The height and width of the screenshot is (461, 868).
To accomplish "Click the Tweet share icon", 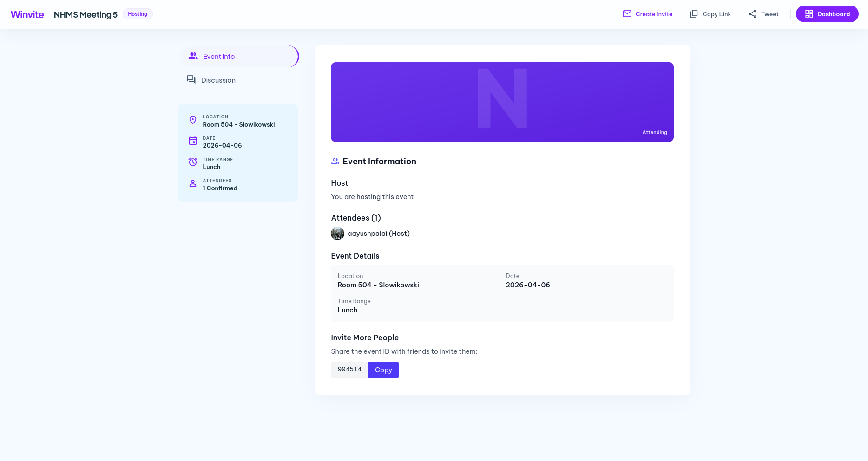I will pyautogui.click(x=752, y=14).
